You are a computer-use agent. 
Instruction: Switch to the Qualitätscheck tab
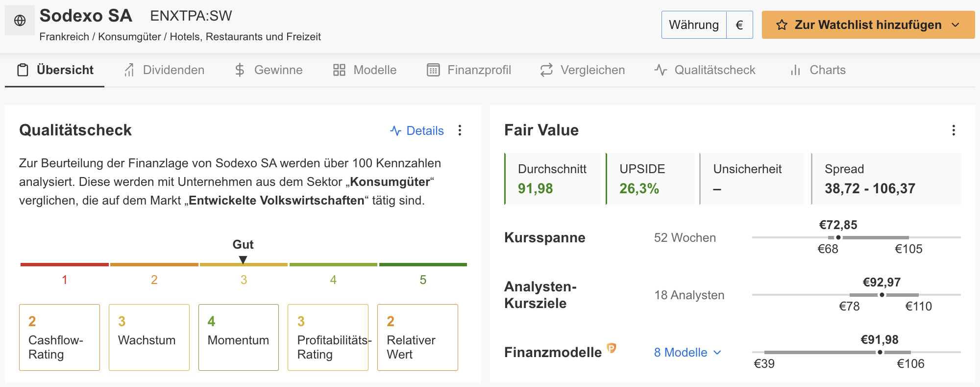(705, 70)
